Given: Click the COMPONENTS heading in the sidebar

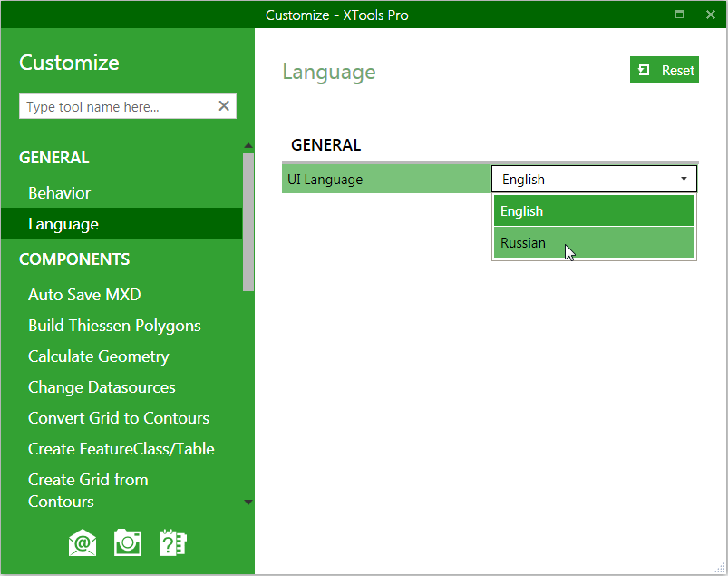Looking at the screenshot, I should coord(74,259).
